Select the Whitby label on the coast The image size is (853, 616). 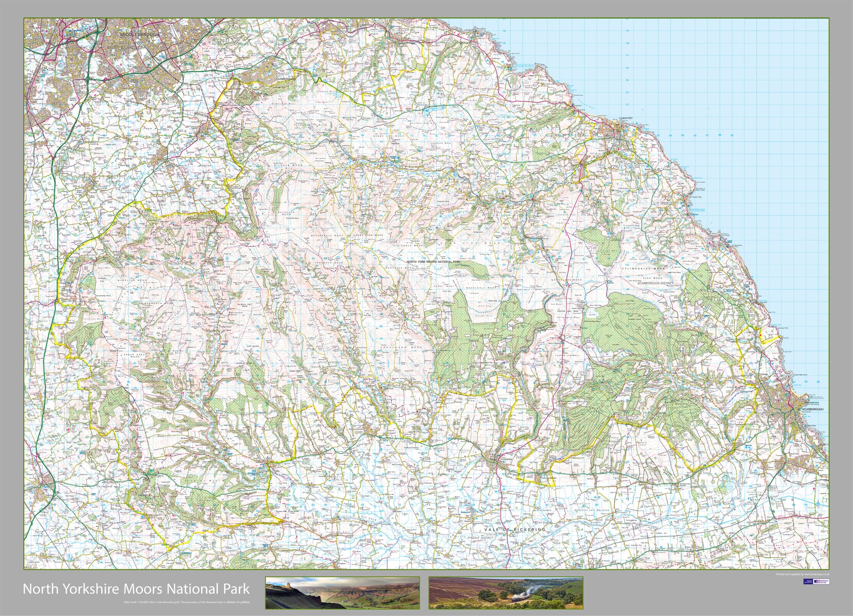point(626,118)
